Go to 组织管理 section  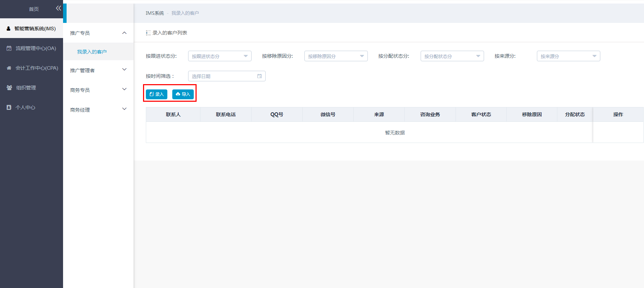31,87
